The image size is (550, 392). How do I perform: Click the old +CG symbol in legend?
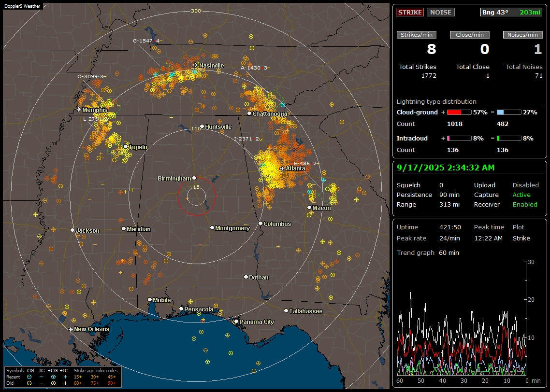click(x=53, y=383)
